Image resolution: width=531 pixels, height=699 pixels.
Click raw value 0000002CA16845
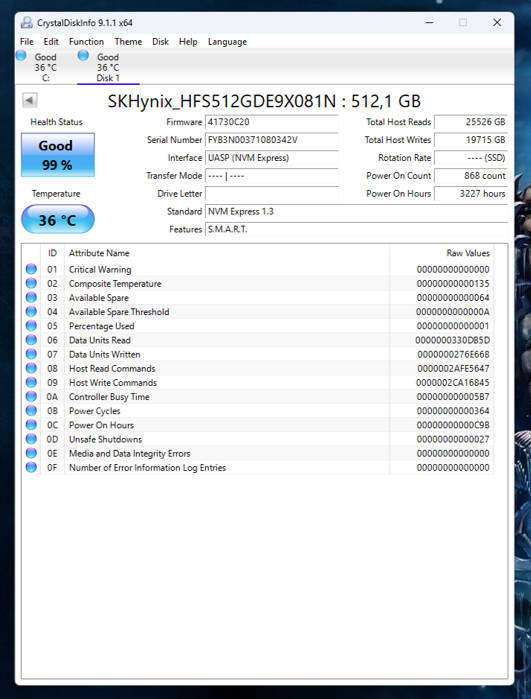pyautogui.click(x=453, y=382)
